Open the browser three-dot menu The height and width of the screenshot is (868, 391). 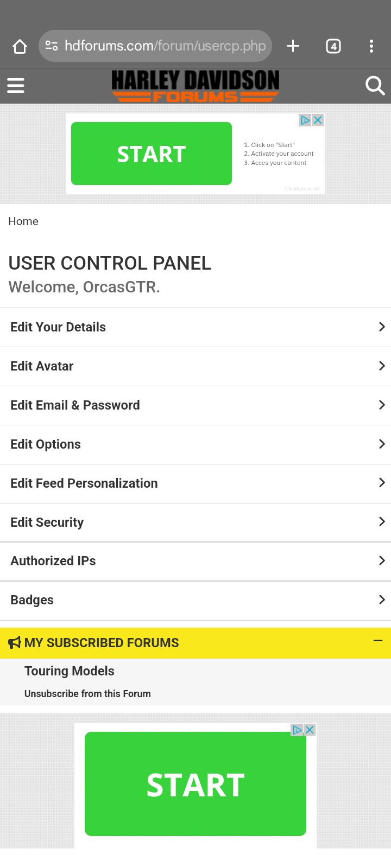(x=371, y=46)
